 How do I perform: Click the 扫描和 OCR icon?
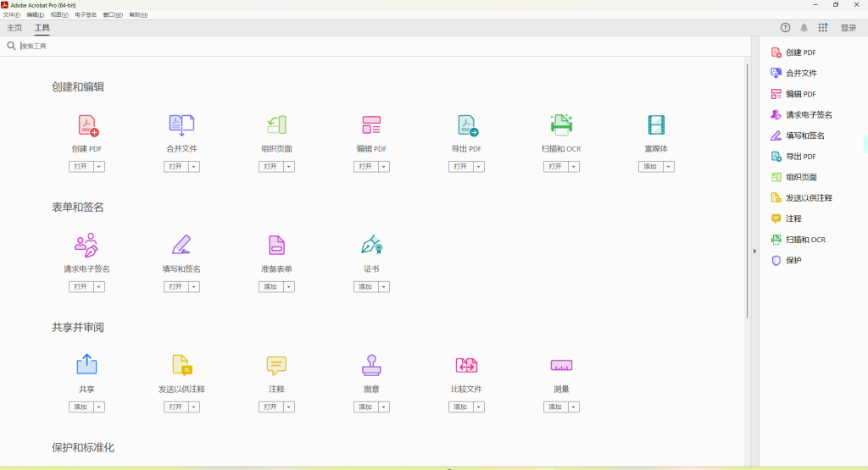[561, 125]
